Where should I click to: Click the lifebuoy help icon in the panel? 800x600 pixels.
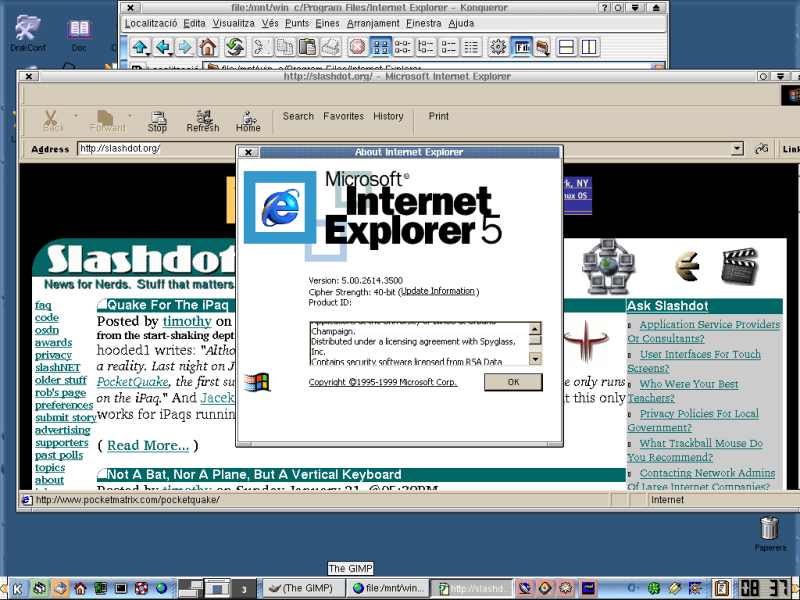pos(141,589)
